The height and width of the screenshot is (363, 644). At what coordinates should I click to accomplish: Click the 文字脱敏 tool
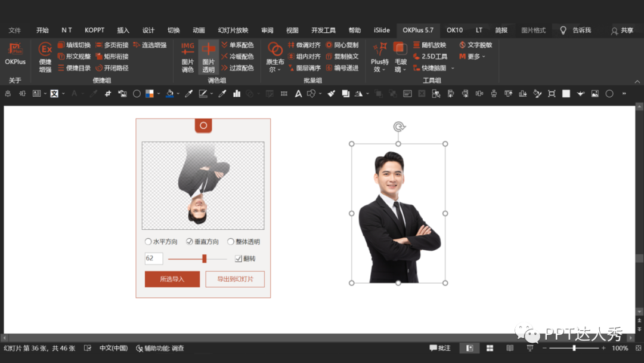tap(475, 45)
